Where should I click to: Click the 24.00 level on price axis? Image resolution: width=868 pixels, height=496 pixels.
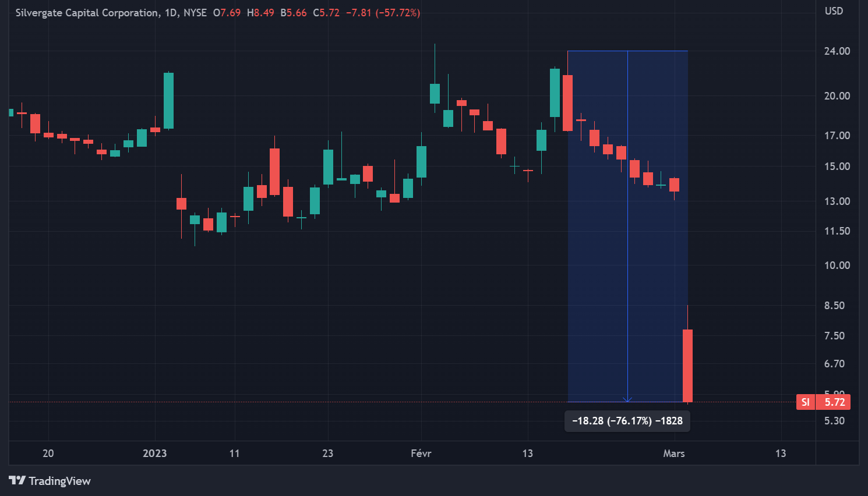coord(837,51)
